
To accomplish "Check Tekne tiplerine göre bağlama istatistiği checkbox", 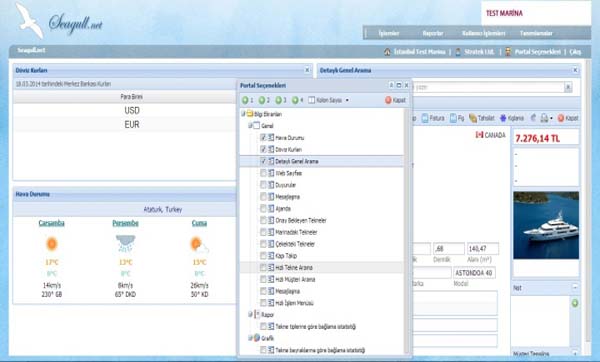I will point(263,326).
